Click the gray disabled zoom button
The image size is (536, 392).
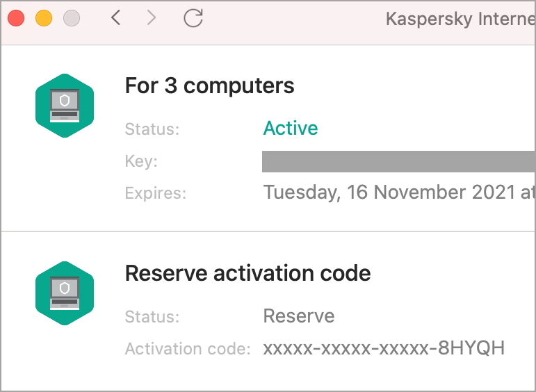pyautogui.click(x=72, y=18)
